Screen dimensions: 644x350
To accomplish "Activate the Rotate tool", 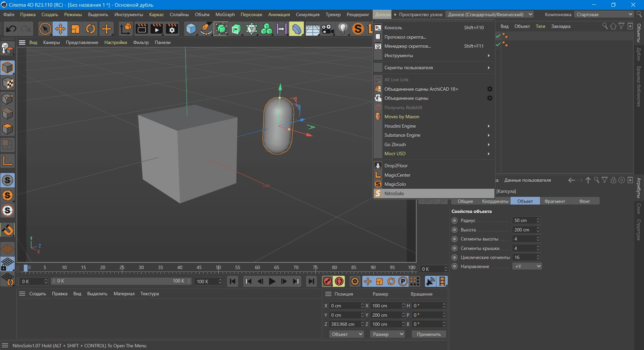I will point(91,29).
